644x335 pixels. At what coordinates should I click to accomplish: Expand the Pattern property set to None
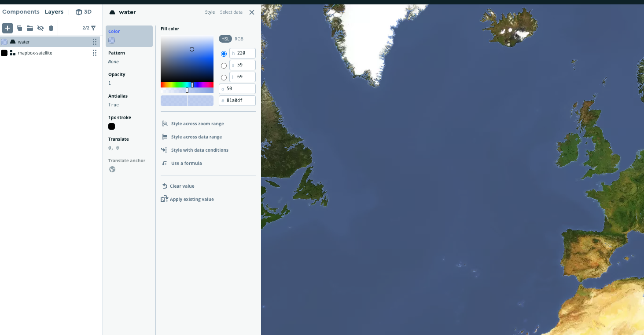[x=116, y=57]
